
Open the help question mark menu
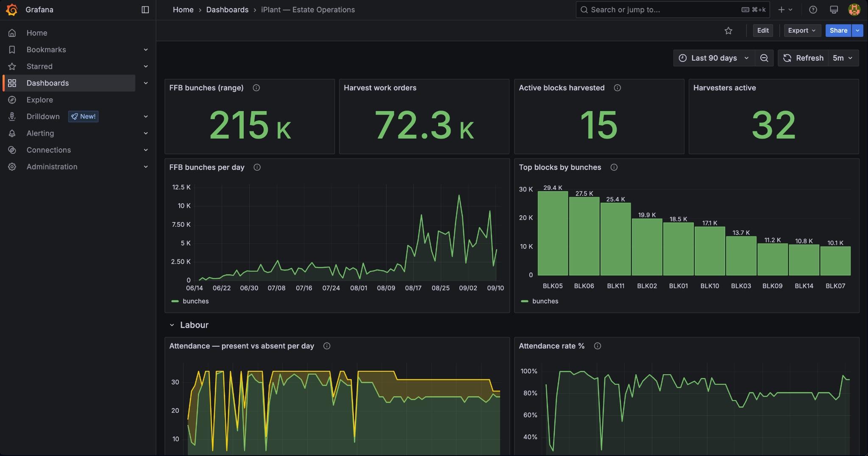click(813, 10)
